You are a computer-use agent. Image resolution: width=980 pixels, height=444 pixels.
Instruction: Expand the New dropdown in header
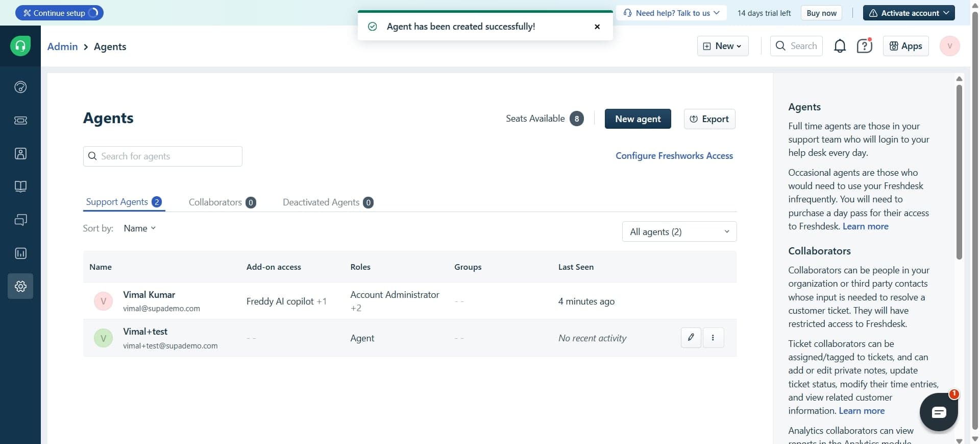[x=722, y=46]
